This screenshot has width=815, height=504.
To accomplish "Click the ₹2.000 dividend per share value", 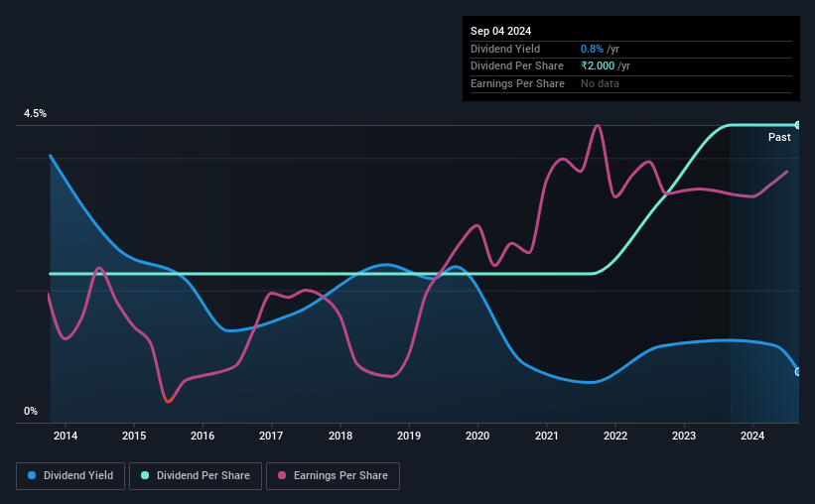I will [598, 66].
